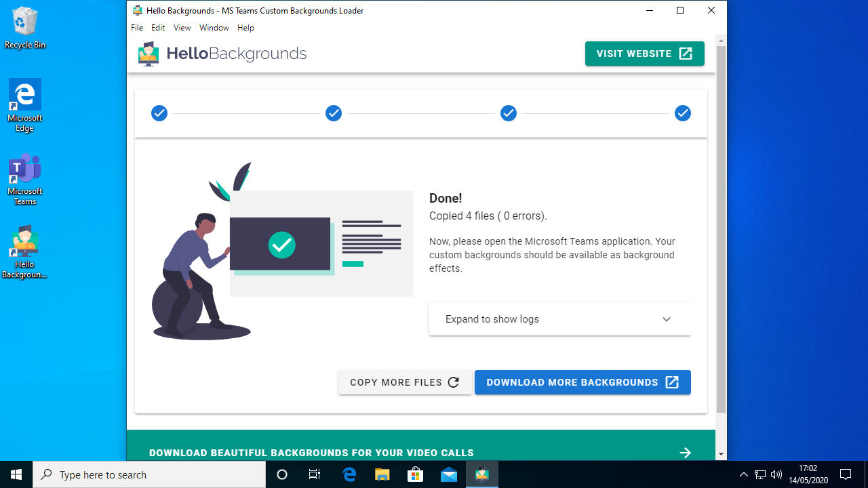The width and height of the screenshot is (868, 488).
Task: Minimize the Hello Backgrounds window
Action: [x=649, y=10]
